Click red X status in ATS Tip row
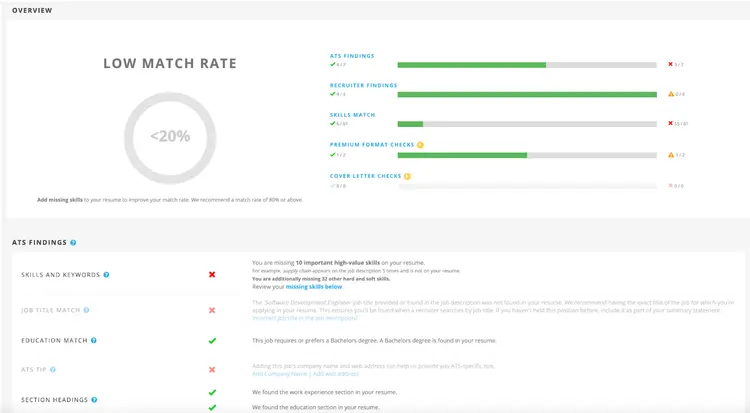This screenshot has height=413, width=750. coord(212,369)
